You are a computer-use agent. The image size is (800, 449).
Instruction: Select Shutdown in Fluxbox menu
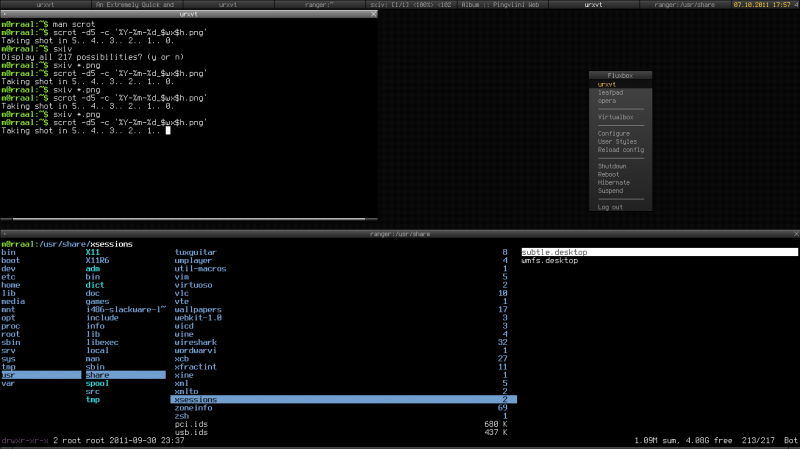[620, 166]
